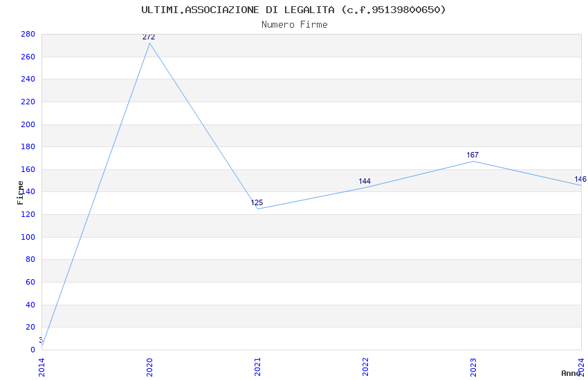Click the 2014 x-axis year label
588x380 pixels.
tap(42, 368)
